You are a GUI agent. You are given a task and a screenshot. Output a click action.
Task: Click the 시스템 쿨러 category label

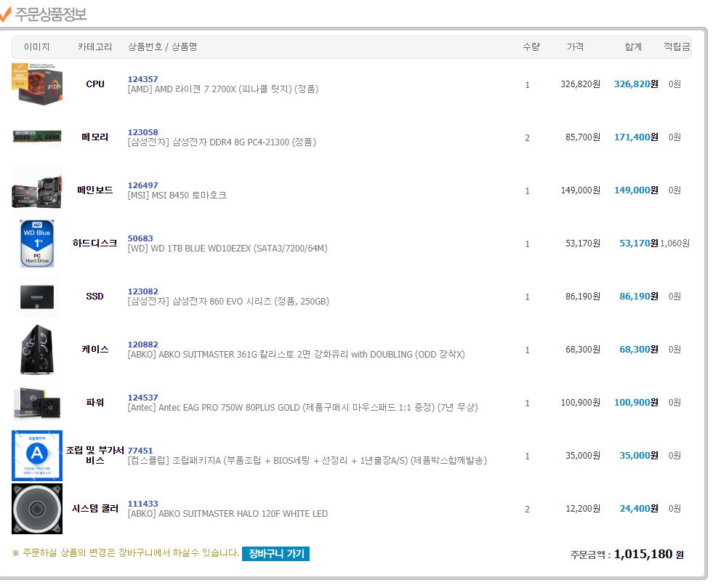[95, 509]
